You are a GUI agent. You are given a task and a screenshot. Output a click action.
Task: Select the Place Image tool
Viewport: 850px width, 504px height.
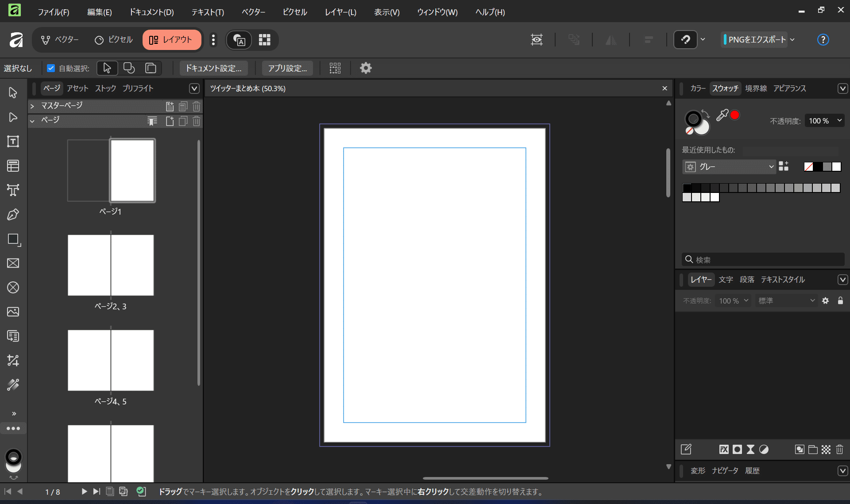13,312
